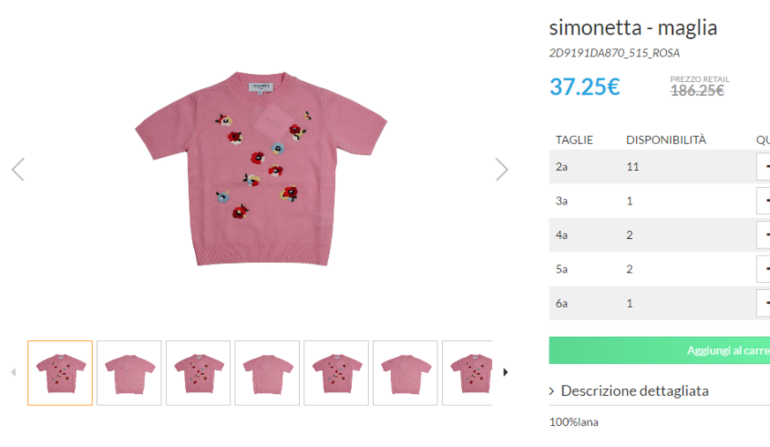Click the simonetta - maglia product title

pyautogui.click(x=633, y=28)
